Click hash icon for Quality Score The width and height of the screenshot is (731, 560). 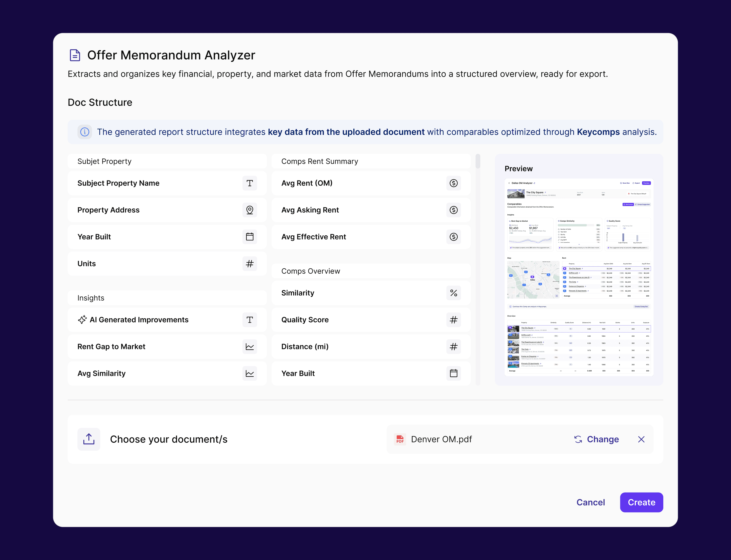[453, 320]
